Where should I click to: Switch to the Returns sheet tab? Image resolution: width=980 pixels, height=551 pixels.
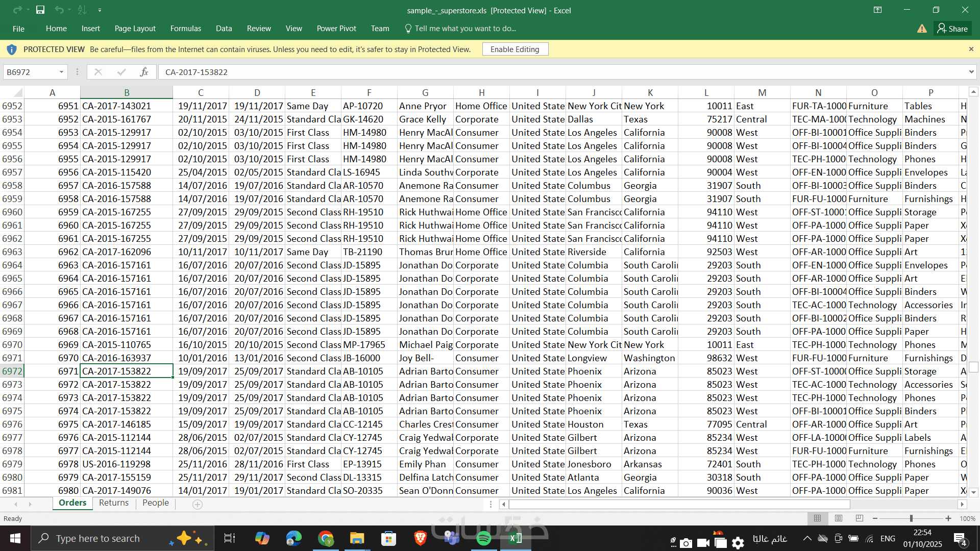(x=114, y=503)
